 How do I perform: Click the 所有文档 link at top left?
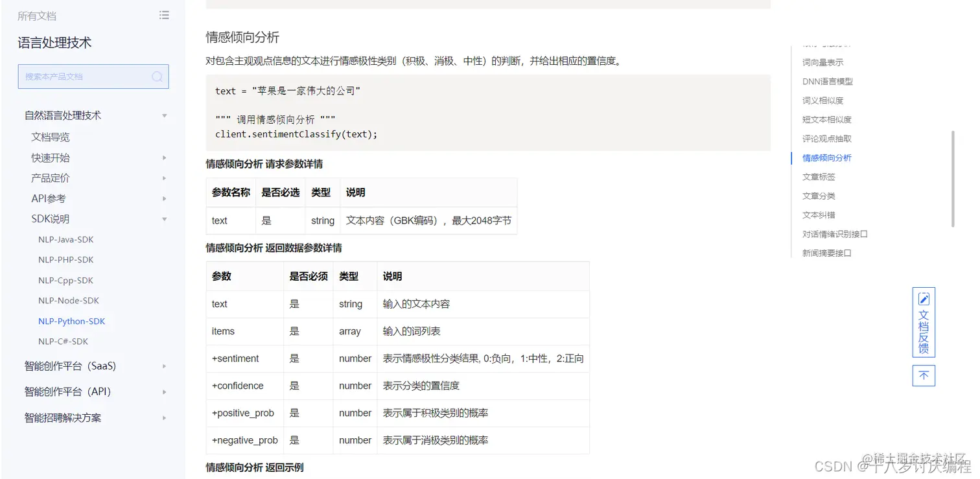tap(37, 15)
